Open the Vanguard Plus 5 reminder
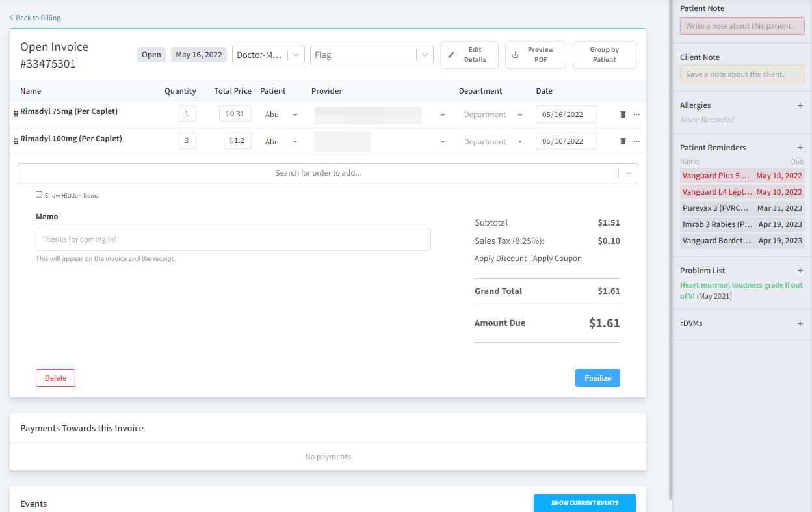This screenshot has width=812, height=512. (742, 176)
